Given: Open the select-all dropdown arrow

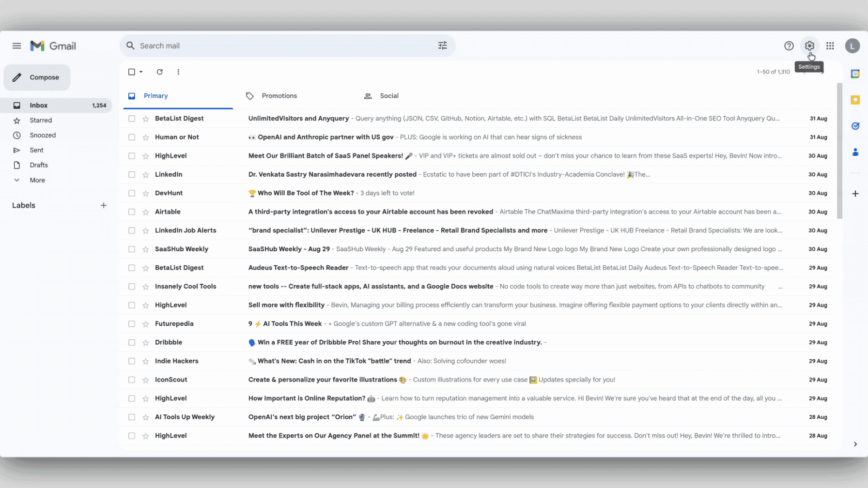Looking at the screenshot, I should click(141, 72).
